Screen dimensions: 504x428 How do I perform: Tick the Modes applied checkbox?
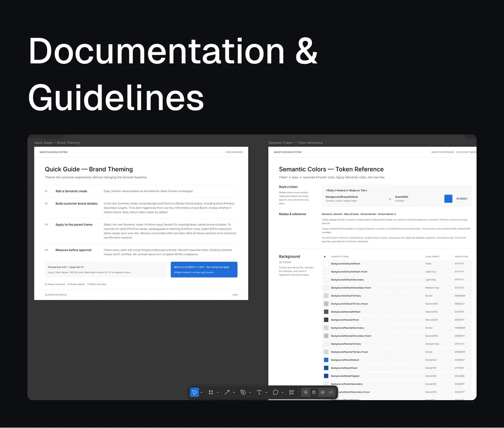pos(68,284)
